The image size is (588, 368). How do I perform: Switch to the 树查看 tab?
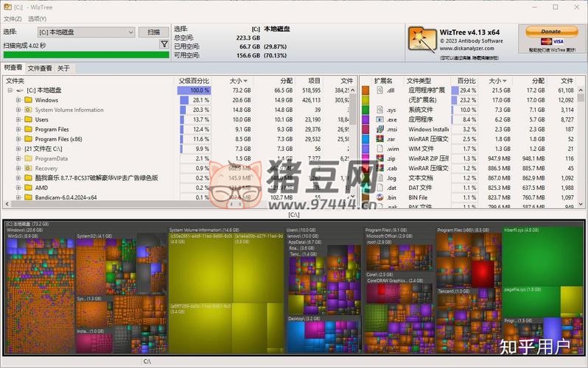pyautogui.click(x=13, y=68)
